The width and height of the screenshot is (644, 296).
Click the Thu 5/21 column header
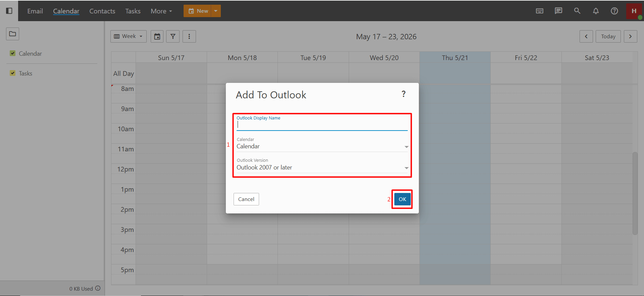pos(455,58)
